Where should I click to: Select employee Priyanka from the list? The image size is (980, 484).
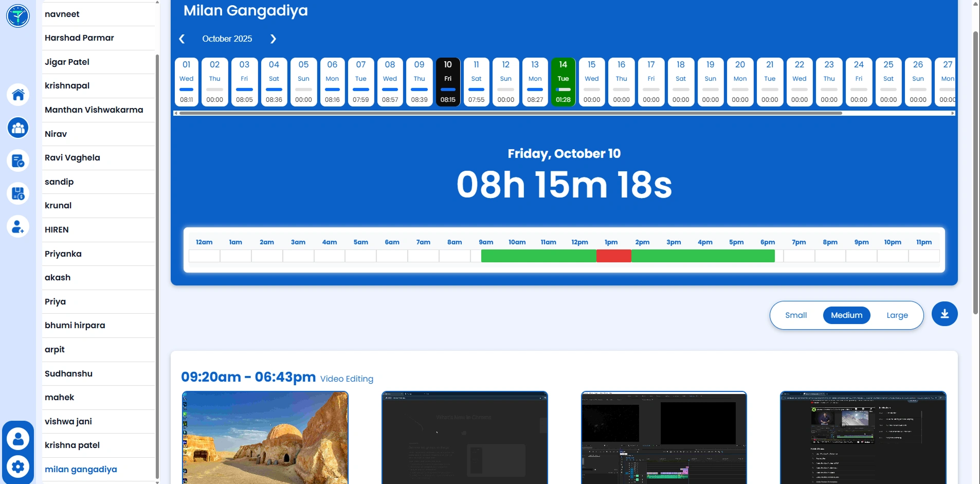(x=63, y=254)
